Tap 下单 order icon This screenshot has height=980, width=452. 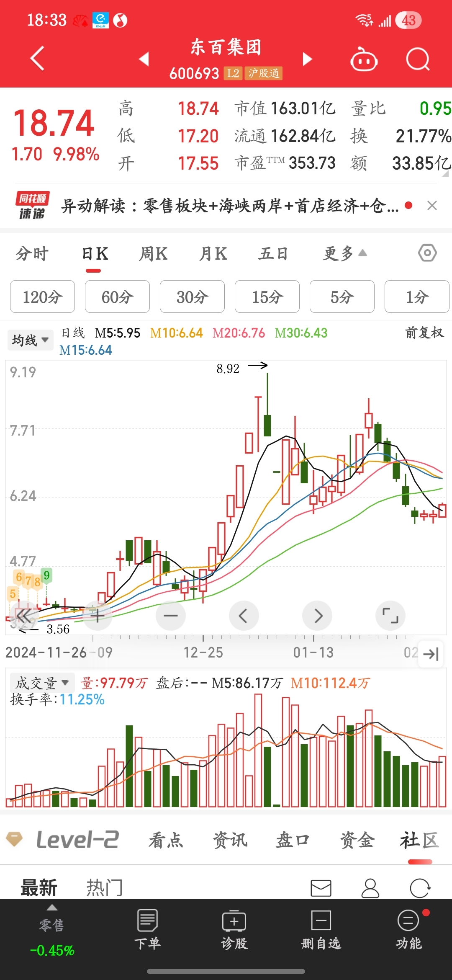pos(147,929)
